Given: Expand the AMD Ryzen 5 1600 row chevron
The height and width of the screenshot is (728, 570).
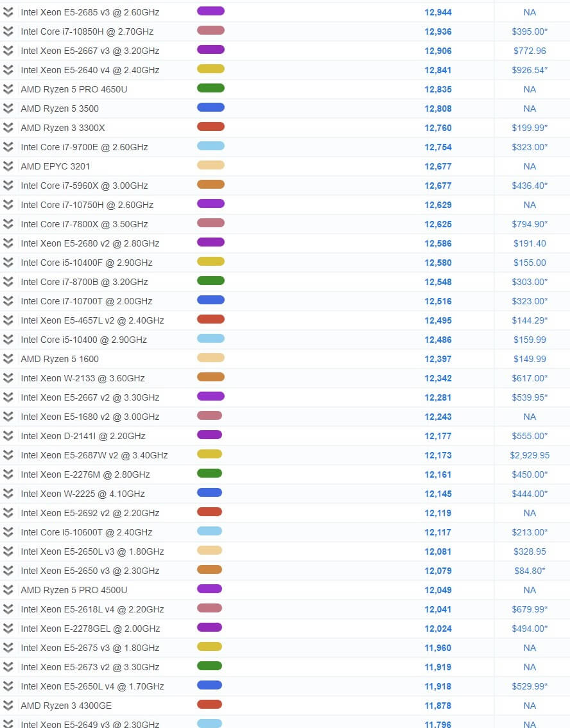Looking at the screenshot, I should tap(8, 359).
